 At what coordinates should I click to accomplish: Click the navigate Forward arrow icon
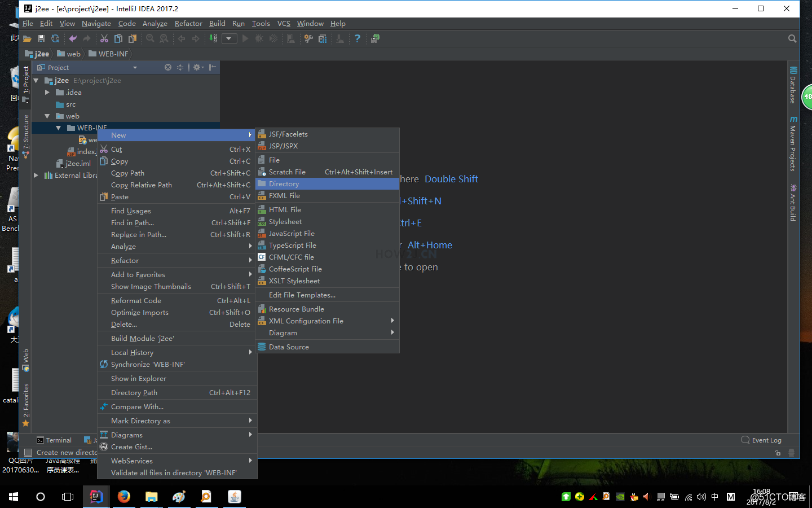(x=196, y=38)
